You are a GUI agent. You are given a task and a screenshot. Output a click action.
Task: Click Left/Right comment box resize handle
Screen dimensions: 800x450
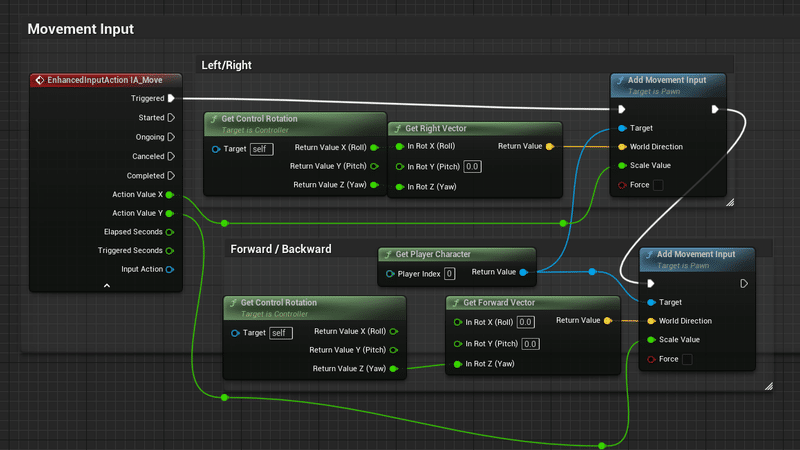click(730, 202)
